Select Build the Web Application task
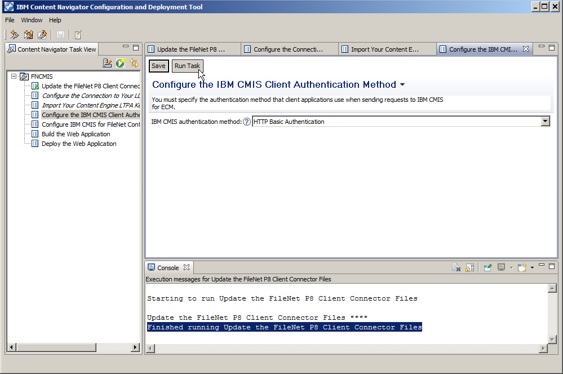Screen dimensions: 563x375 click(76, 134)
